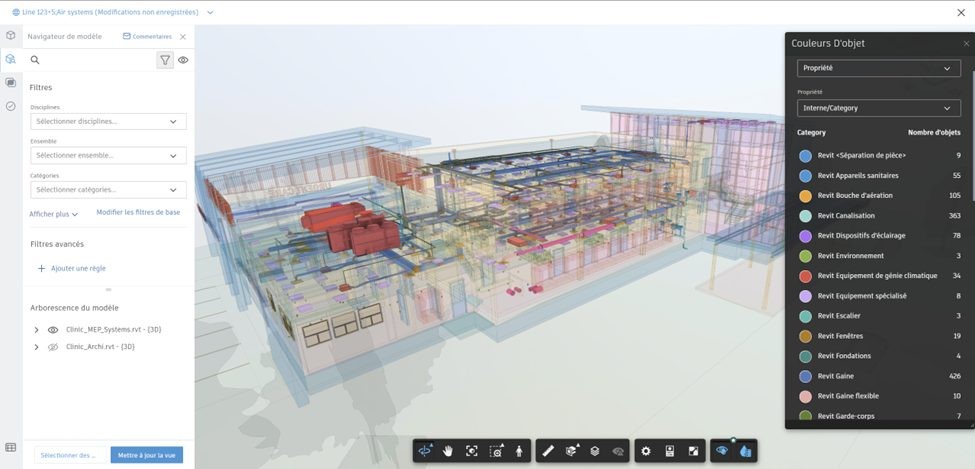Click Mettre à jour la vue button

click(x=146, y=455)
